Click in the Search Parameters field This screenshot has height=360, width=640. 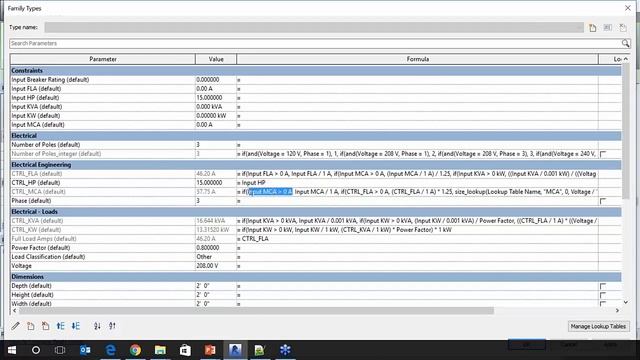click(x=315, y=43)
